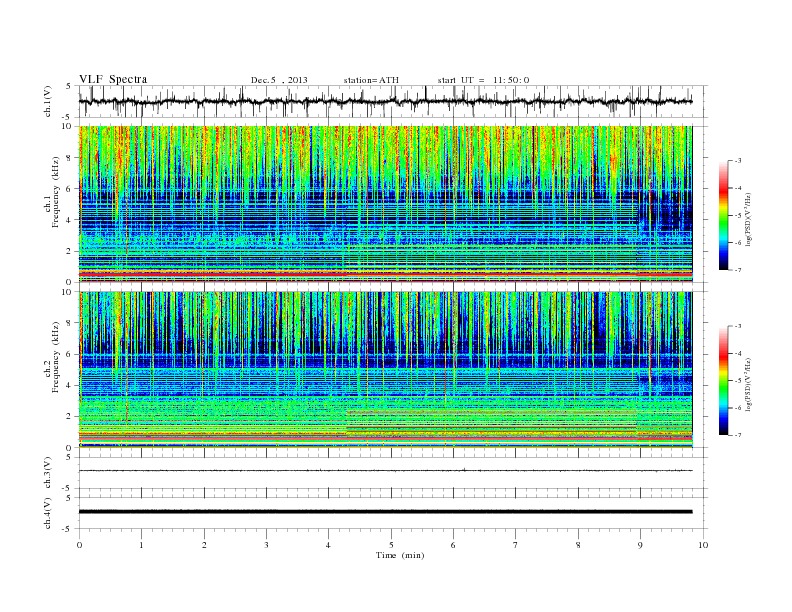This screenshot has height=612, width=792.
Task: Click time axis tick label "9"
Action: 640,545
